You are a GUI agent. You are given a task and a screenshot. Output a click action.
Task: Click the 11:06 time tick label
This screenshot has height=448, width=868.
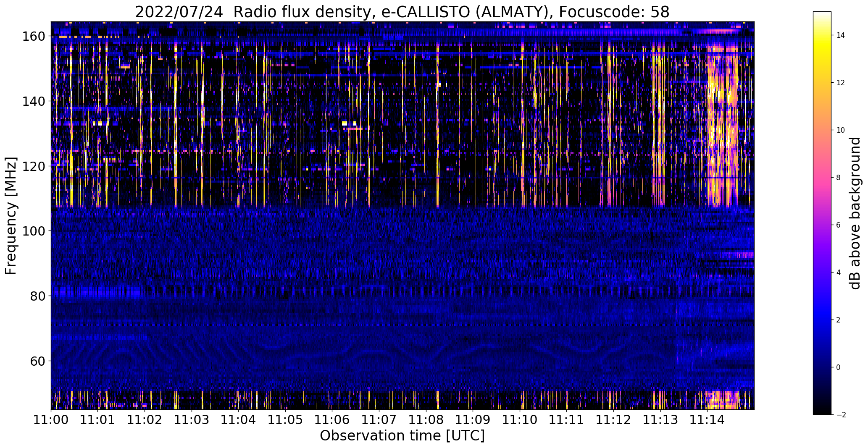(332, 419)
